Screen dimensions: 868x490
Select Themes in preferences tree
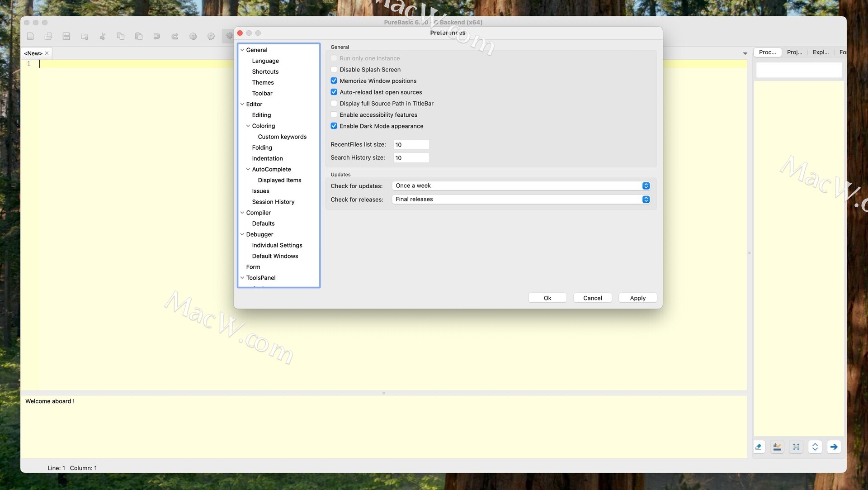click(x=263, y=82)
